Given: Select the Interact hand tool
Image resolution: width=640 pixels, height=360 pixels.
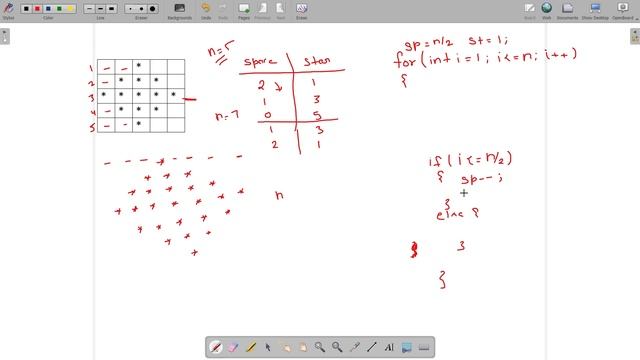Looking at the screenshot, I should (285, 347).
